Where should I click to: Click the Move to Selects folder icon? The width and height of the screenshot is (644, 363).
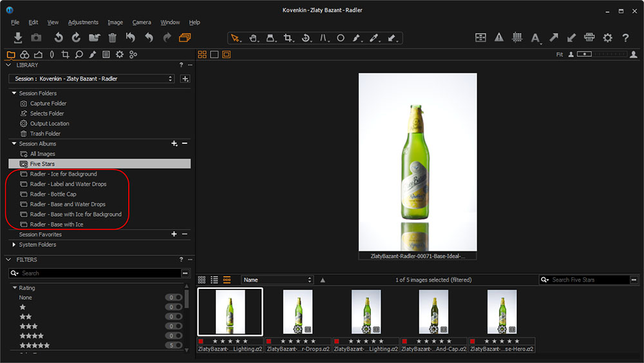click(95, 38)
